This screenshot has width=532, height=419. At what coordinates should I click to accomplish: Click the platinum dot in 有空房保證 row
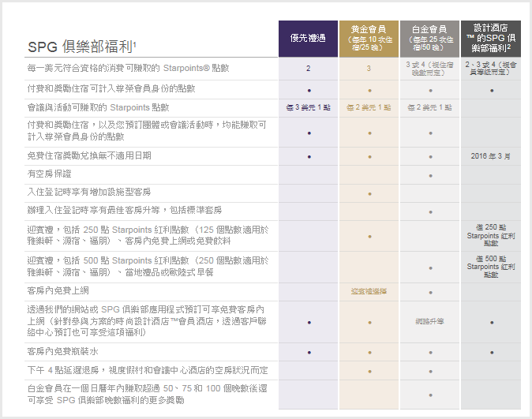(430, 176)
